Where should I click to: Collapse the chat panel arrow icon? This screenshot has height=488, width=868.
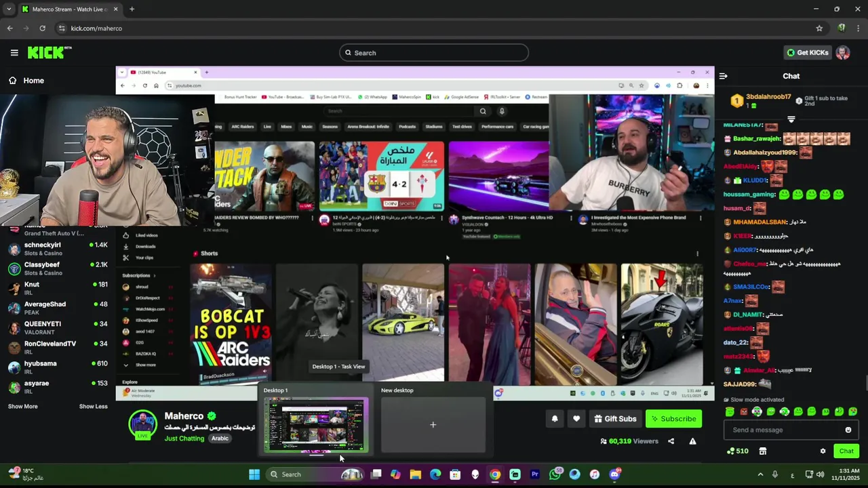pyautogui.click(x=723, y=76)
